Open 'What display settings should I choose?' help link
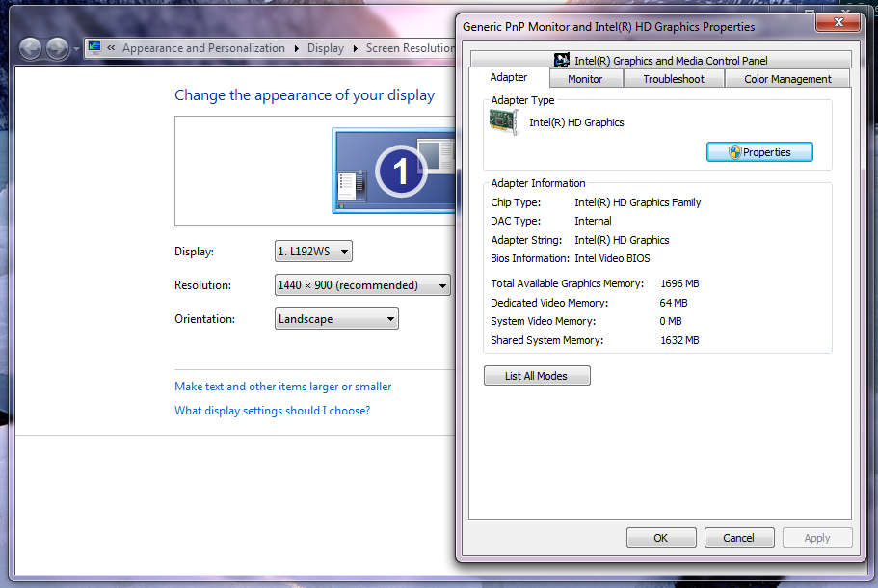Image resolution: width=878 pixels, height=588 pixels. coord(272,411)
